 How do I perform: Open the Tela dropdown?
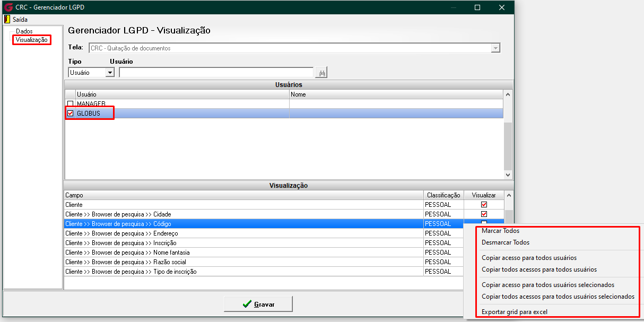tap(496, 48)
